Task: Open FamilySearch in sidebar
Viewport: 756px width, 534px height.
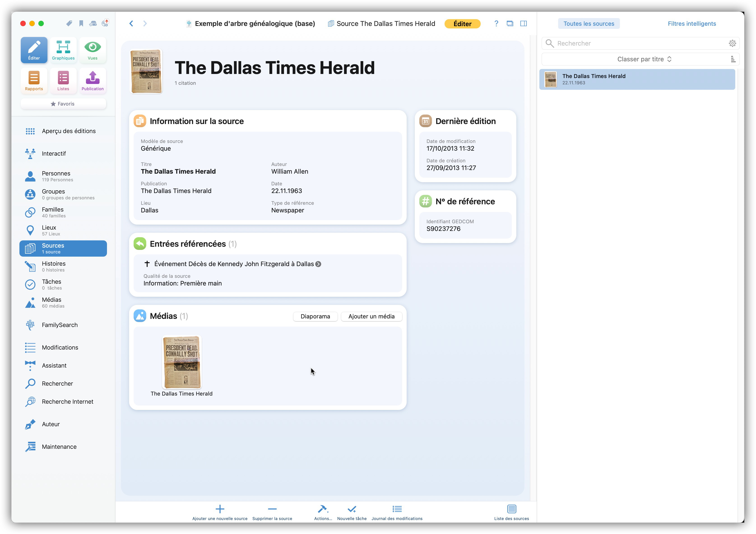Action: tap(63, 325)
